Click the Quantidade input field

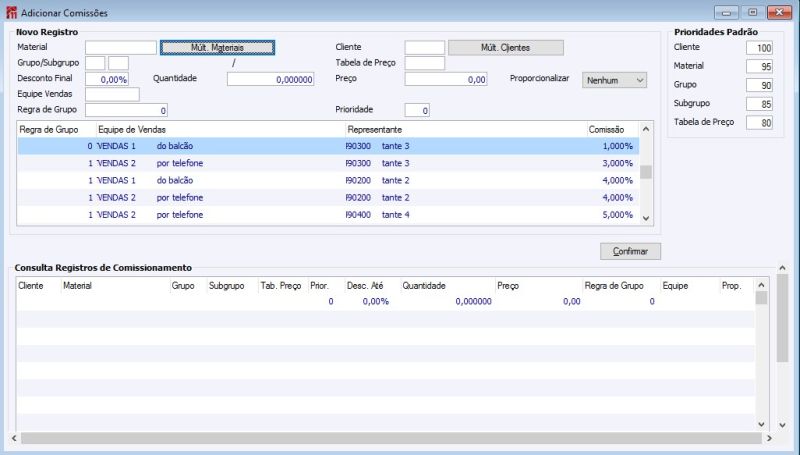click(270, 79)
